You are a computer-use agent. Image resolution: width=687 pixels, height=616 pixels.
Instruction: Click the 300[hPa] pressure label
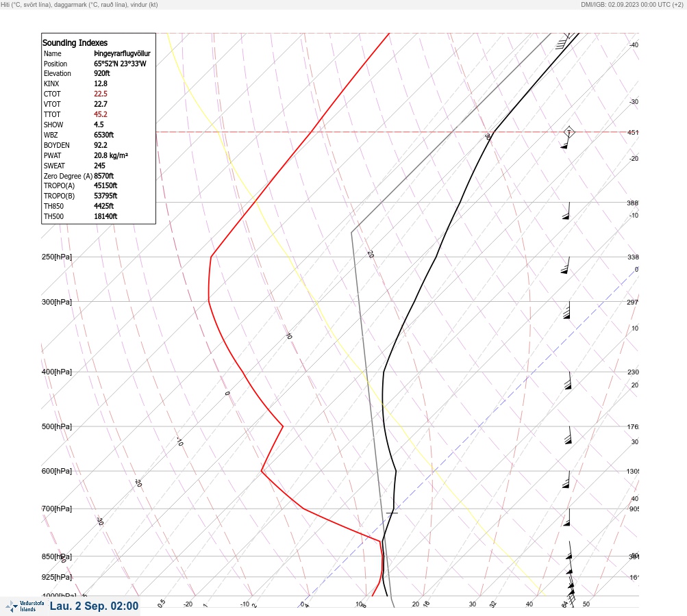(57, 302)
